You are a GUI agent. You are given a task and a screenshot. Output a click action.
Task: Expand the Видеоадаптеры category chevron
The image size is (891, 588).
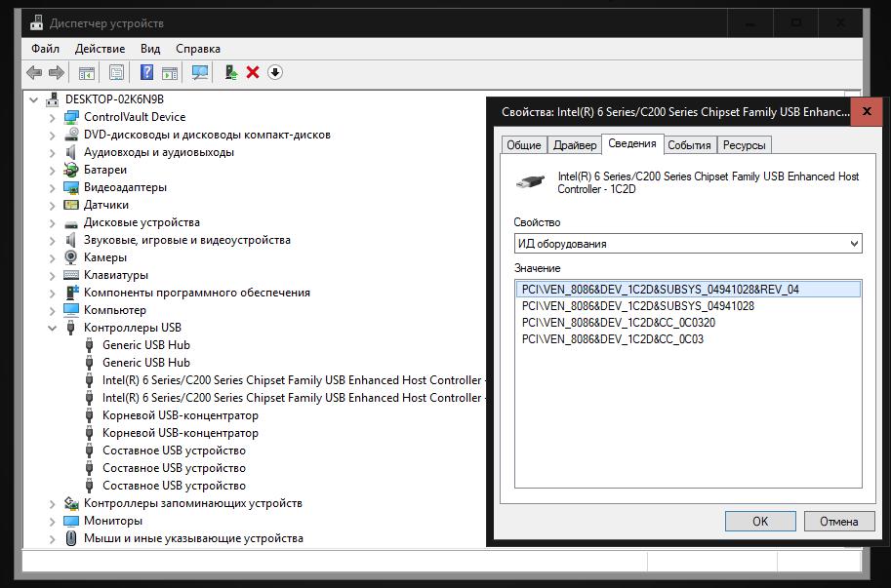53,188
